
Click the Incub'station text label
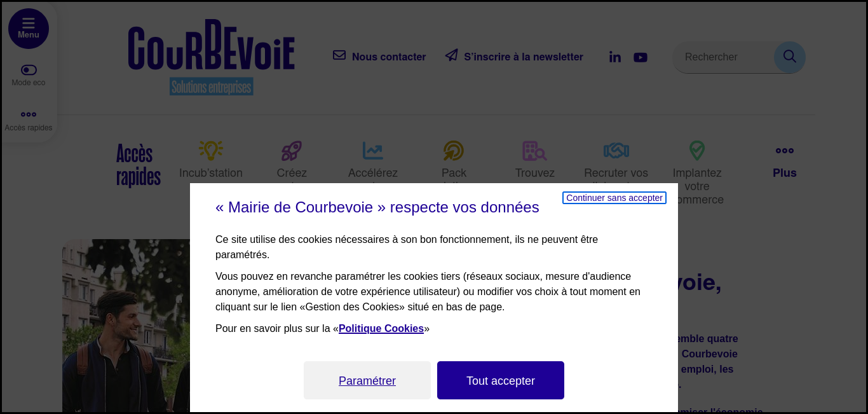tap(211, 173)
